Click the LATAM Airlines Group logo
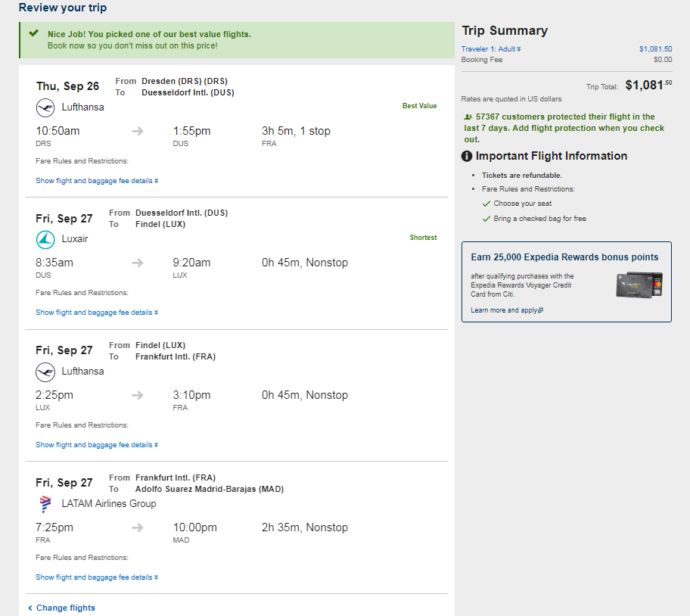This screenshot has width=690, height=616. (45, 504)
